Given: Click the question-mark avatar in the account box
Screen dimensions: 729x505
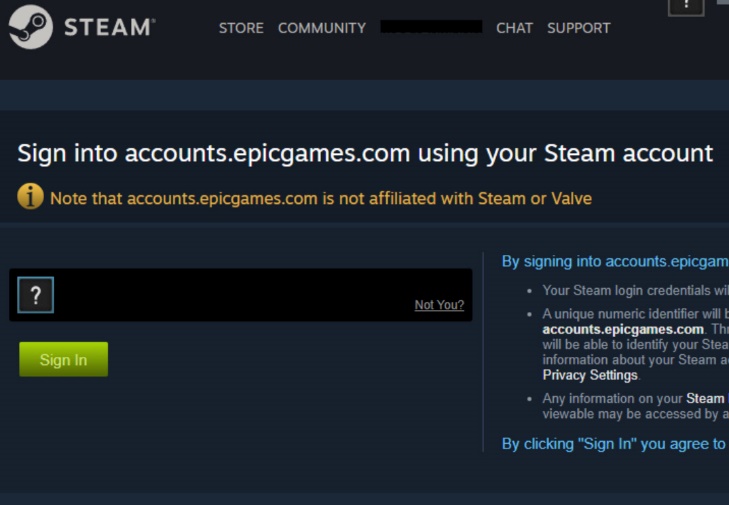Looking at the screenshot, I should click(36, 295).
